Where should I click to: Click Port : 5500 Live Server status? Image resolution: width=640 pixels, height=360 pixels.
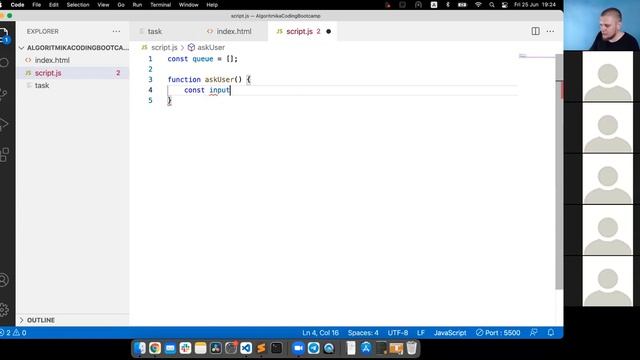click(x=498, y=333)
